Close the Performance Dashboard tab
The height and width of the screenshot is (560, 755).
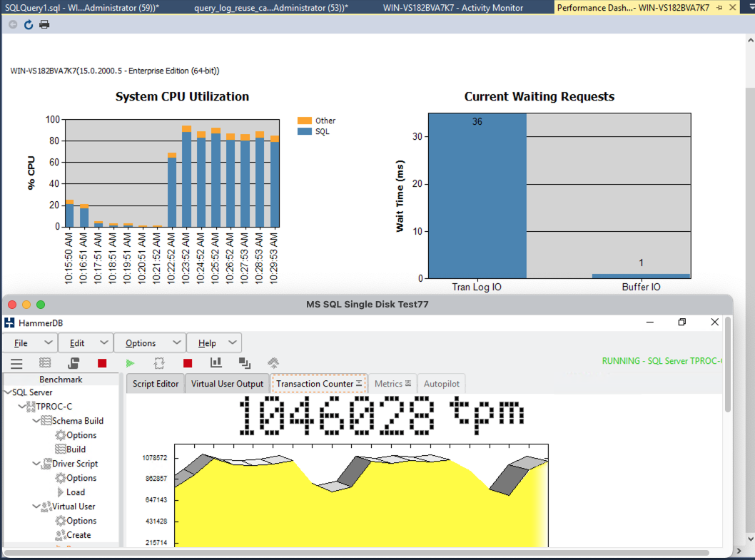click(x=732, y=8)
